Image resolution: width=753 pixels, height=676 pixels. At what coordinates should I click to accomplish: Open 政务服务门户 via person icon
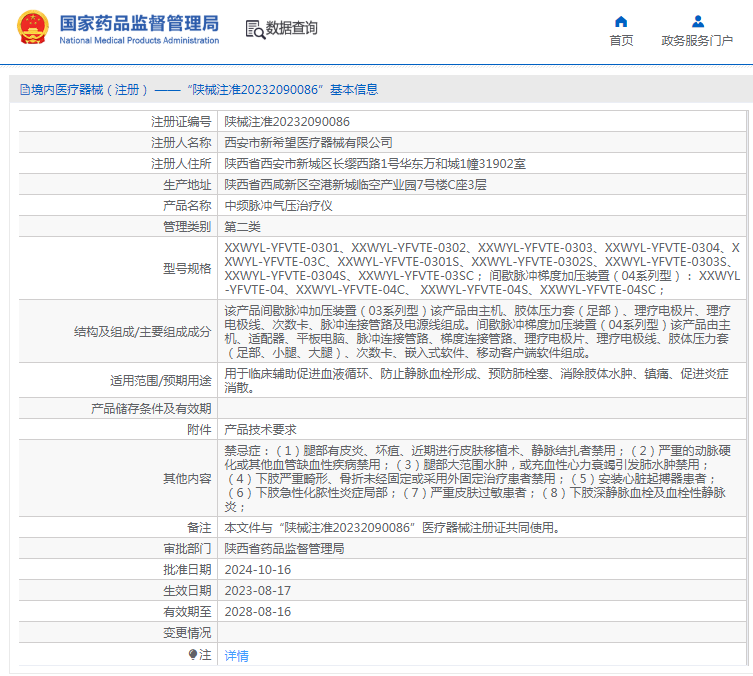[698, 22]
